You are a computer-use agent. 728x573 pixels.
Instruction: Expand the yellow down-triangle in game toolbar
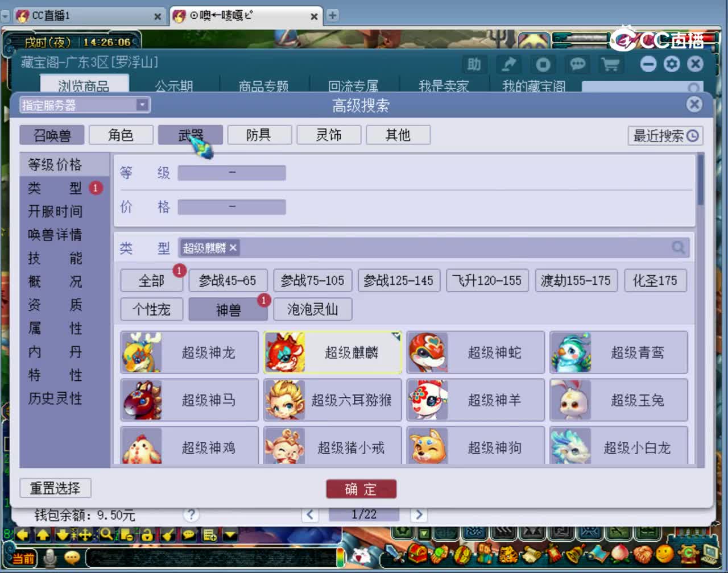[230, 535]
